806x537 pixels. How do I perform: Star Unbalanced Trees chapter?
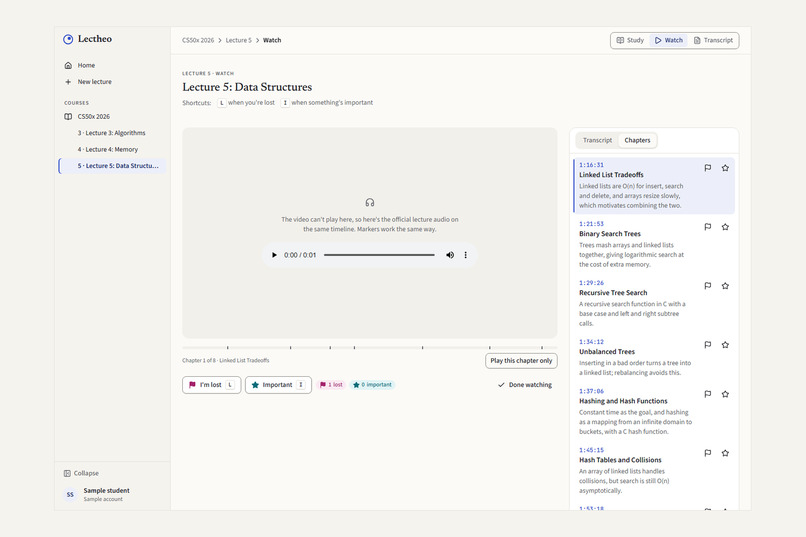click(725, 345)
